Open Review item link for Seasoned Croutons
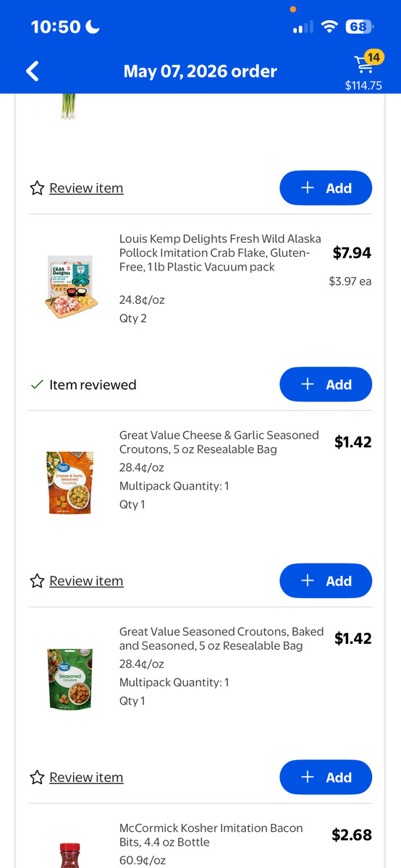The image size is (401, 868). click(86, 778)
